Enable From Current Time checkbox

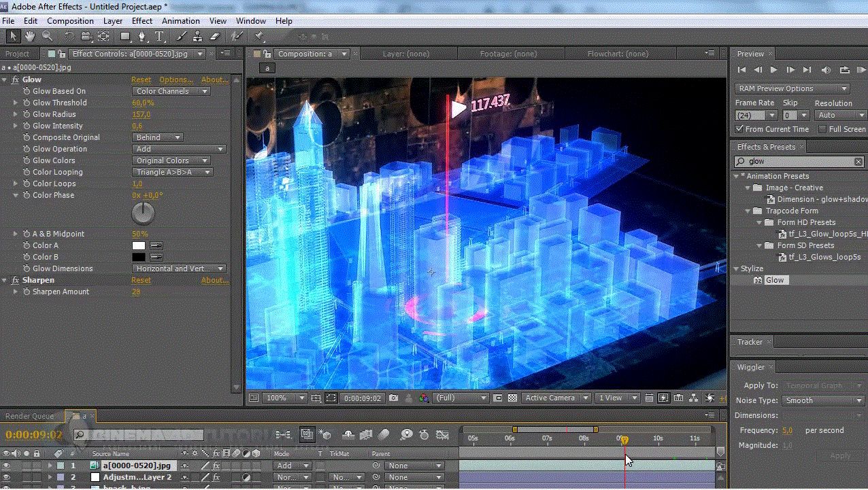[739, 129]
